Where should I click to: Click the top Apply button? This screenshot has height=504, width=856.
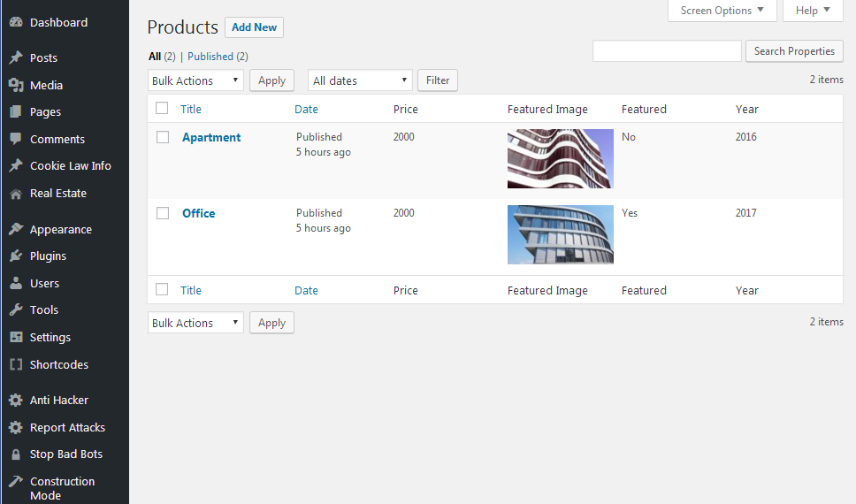[271, 80]
